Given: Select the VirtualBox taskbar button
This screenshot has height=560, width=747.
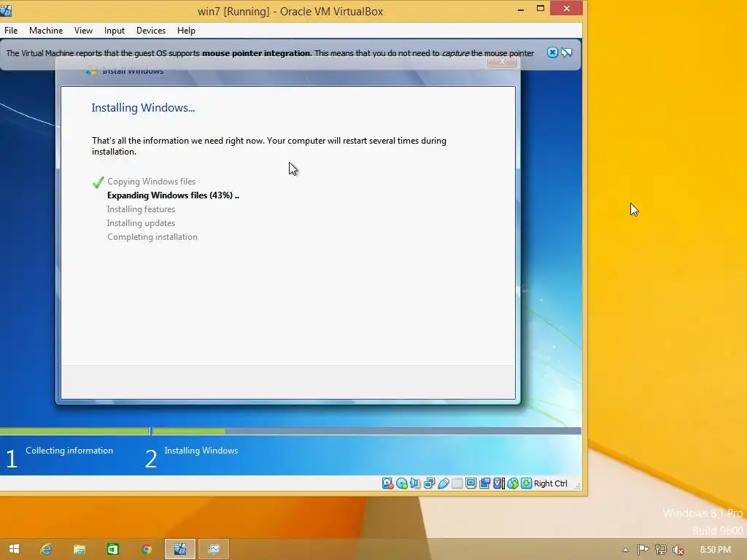Looking at the screenshot, I should coord(180,549).
